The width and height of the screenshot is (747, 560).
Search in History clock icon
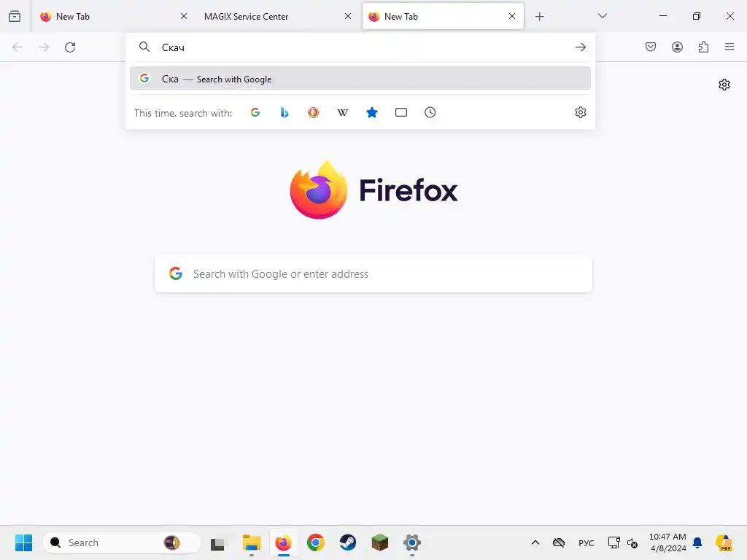430,112
